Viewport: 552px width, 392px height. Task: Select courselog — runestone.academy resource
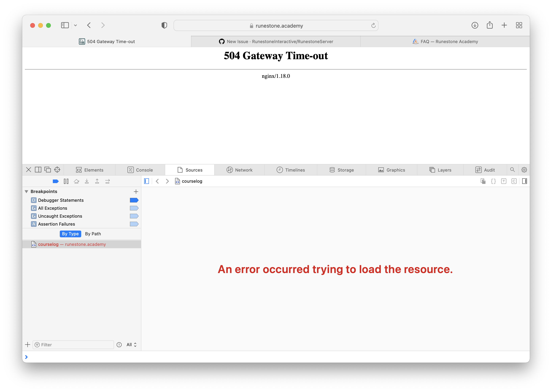pyautogui.click(x=82, y=244)
